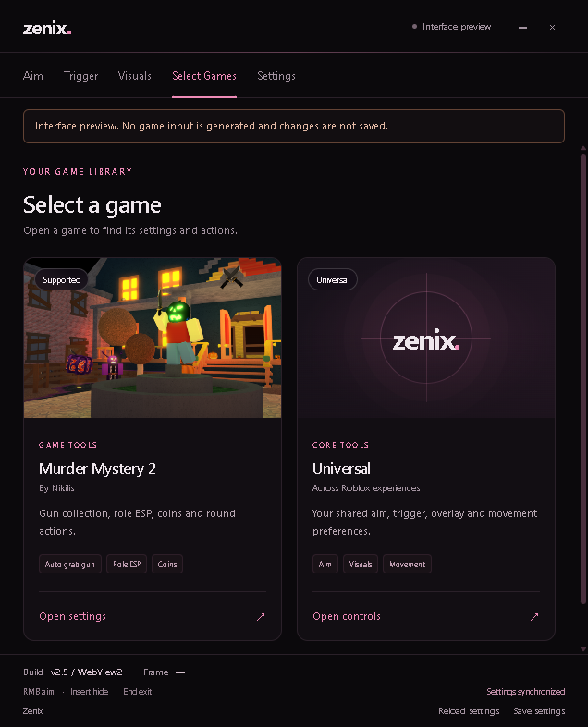Click the CORE TOOLS label

click(x=340, y=445)
